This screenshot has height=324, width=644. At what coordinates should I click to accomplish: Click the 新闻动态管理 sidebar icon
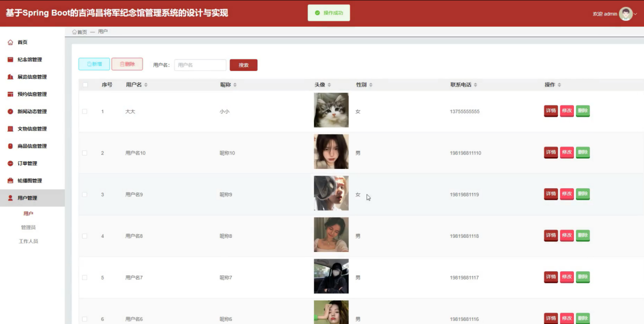(10, 112)
